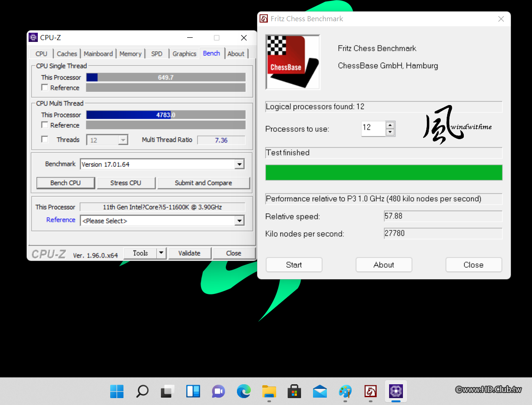Screen dimensions: 532x405
Task: Click Multi Thread Ratio 7.36 value
Action: point(221,140)
